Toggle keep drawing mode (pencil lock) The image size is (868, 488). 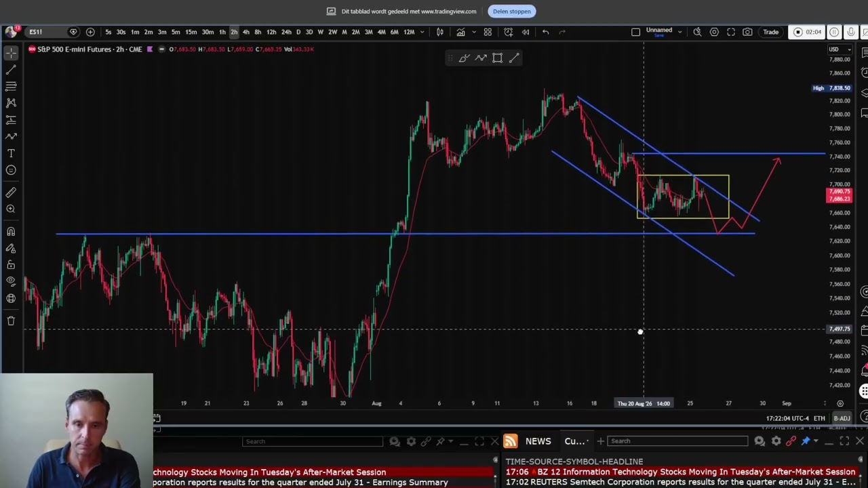coord(11,248)
